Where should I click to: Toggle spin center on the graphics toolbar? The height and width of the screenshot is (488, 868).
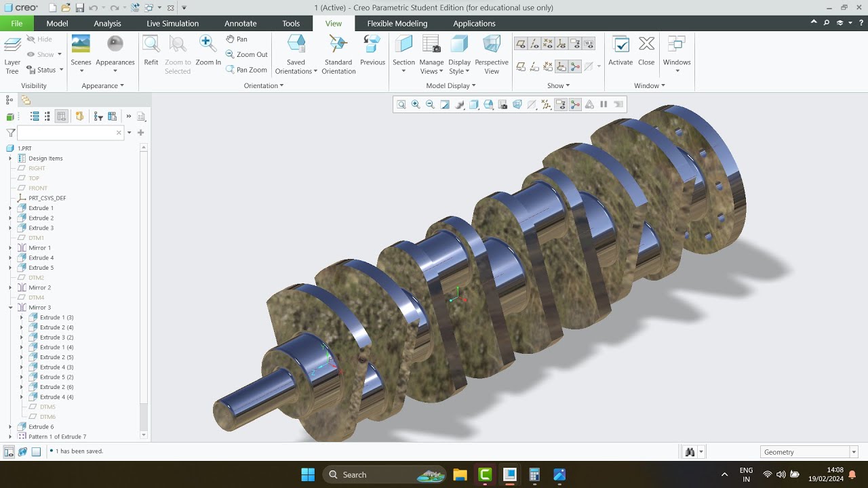click(x=575, y=104)
